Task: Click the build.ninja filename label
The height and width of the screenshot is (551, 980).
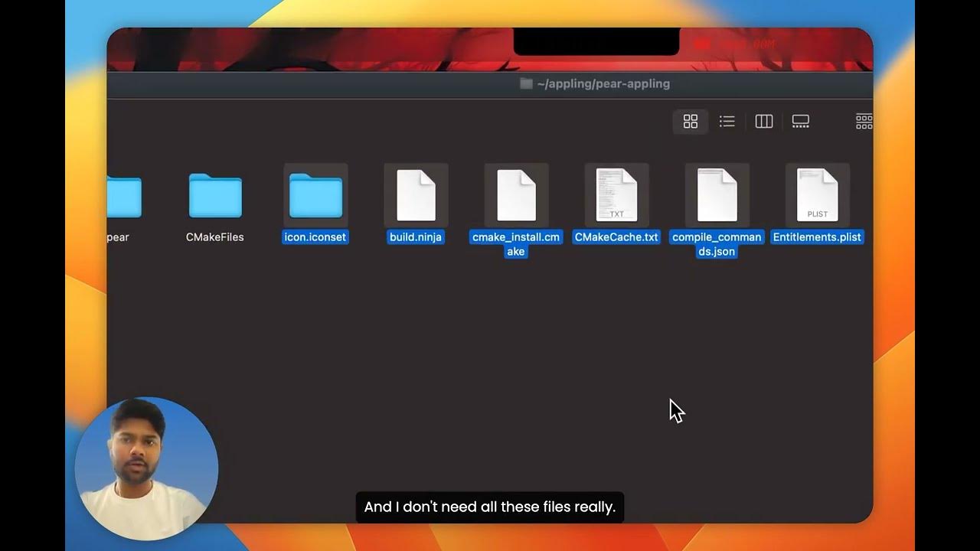Action: [416, 237]
